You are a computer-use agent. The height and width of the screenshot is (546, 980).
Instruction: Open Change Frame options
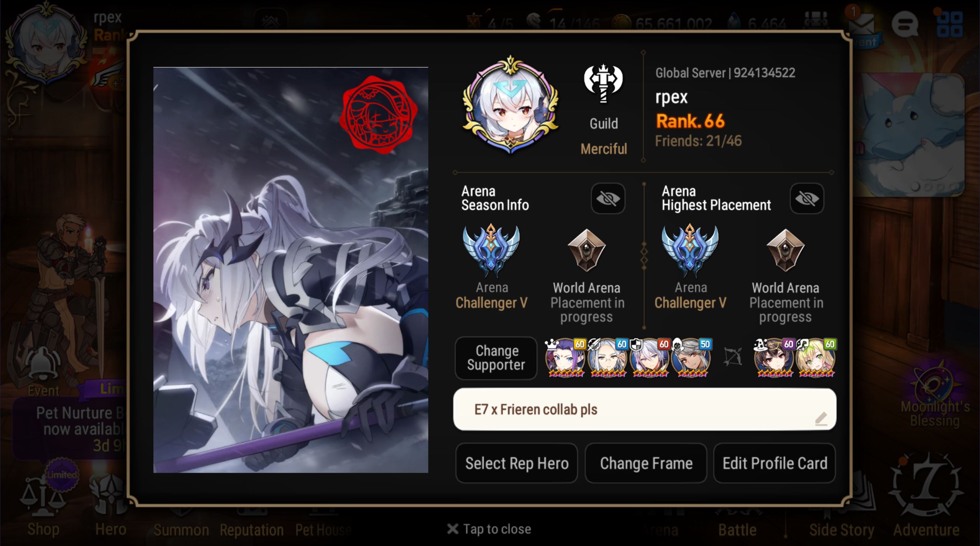click(646, 463)
